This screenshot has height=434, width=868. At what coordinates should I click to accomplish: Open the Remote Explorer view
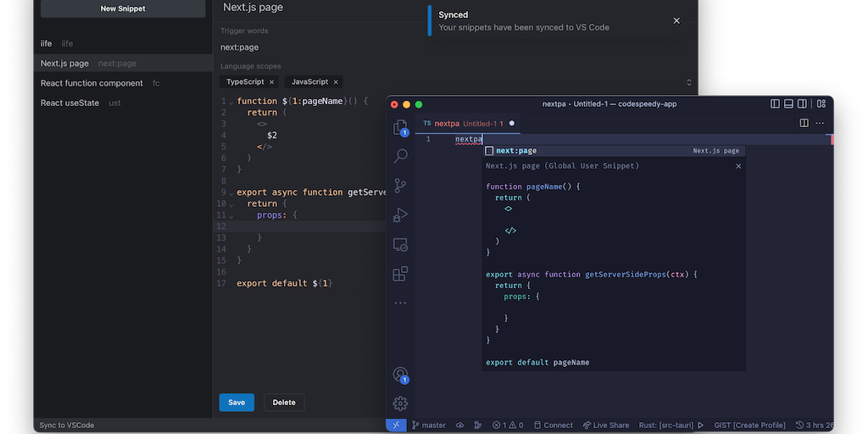pyautogui.click(x=401, y=245)
